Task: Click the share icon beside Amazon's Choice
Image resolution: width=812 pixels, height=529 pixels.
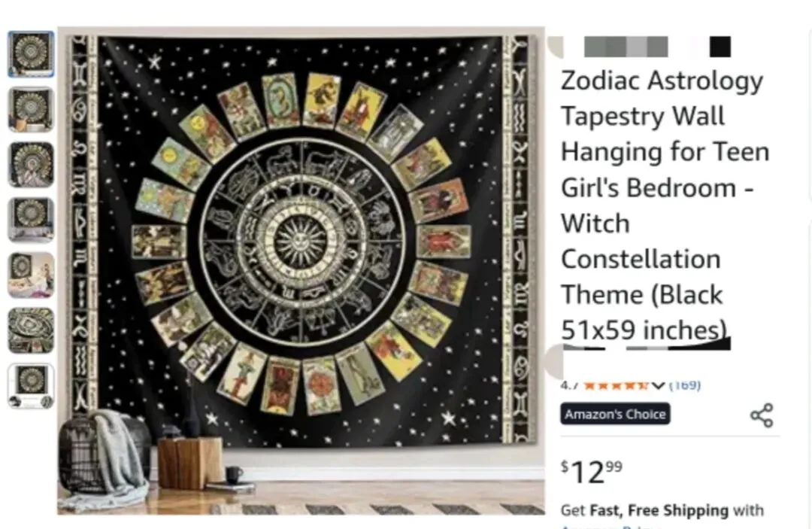Action: click(762, 415)
